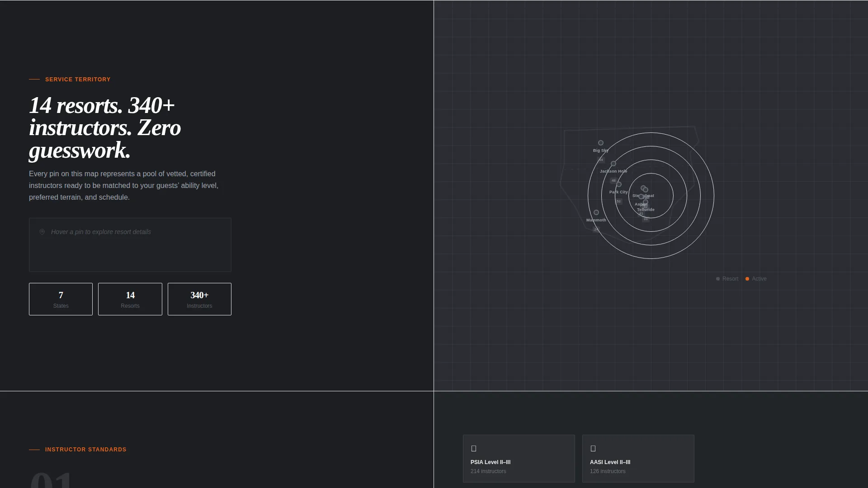Open the PSIA Level II–III card

point(519,459)
